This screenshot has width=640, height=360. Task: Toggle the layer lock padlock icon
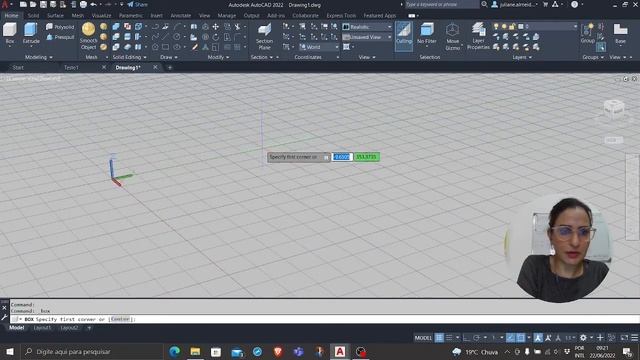click(x=512, y=27)
